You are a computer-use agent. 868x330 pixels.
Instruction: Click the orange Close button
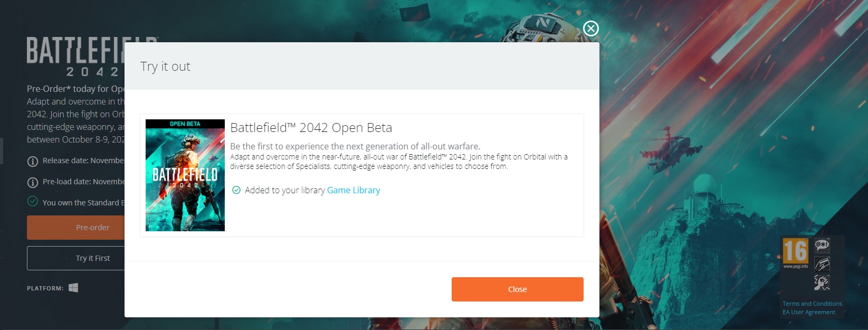[x=517, y=289]
